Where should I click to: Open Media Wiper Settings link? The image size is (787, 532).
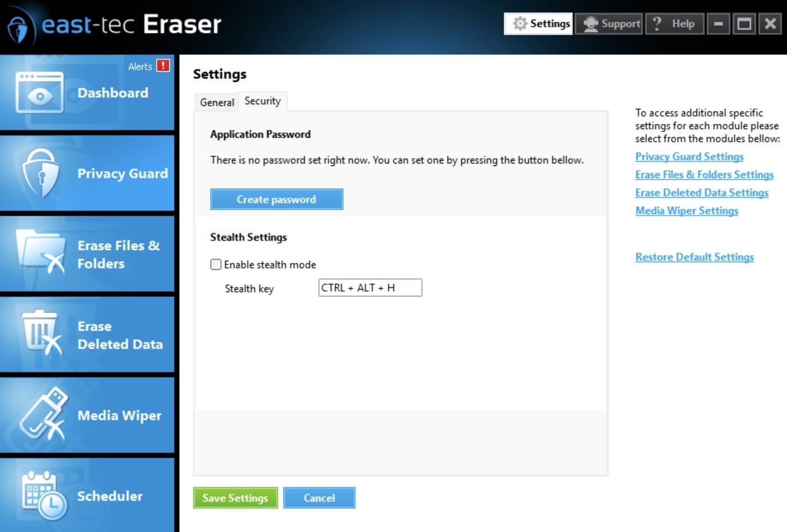687,211
